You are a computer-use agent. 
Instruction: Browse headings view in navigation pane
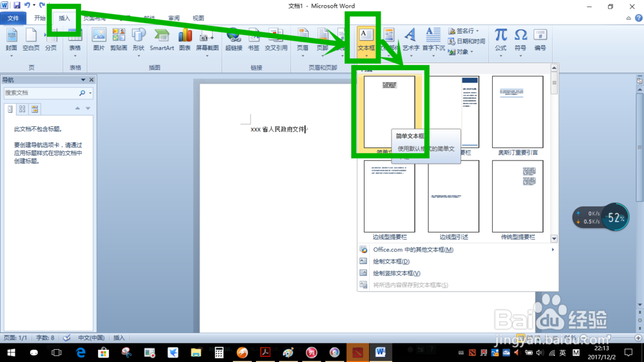[x=10, y=109]
